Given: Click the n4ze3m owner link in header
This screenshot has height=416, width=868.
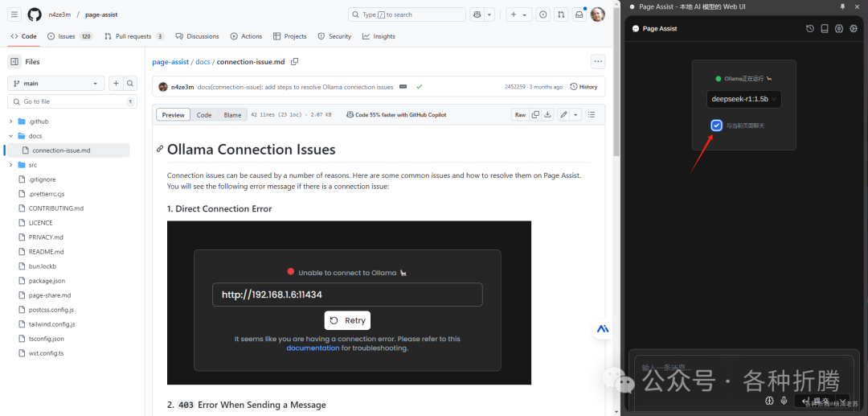Looking at the screenshot, I should (x=59, y=15).
